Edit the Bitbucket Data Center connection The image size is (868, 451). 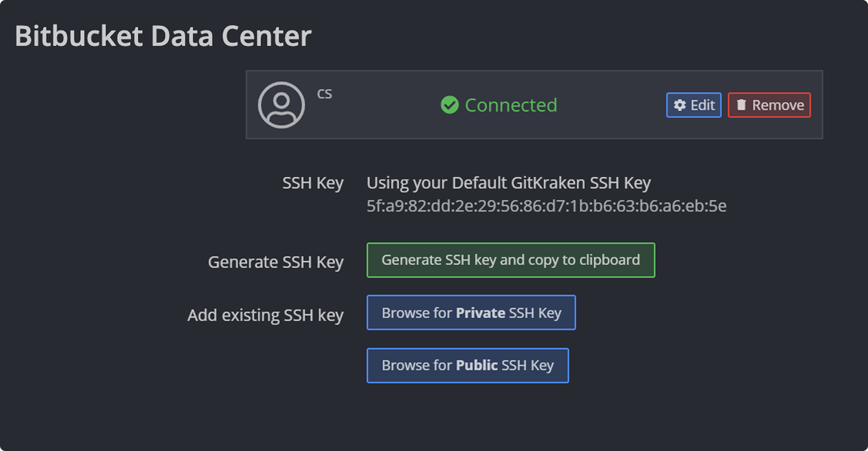[x=694, y=105]
